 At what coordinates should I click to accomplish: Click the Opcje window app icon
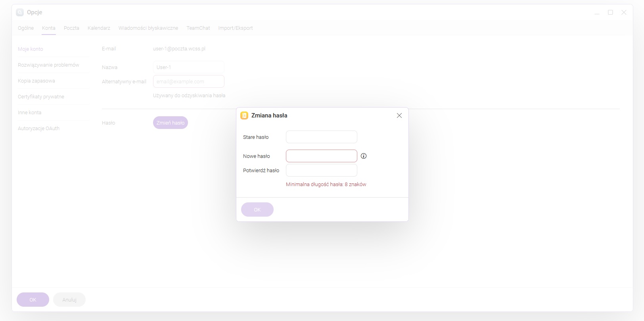[20, 12]
